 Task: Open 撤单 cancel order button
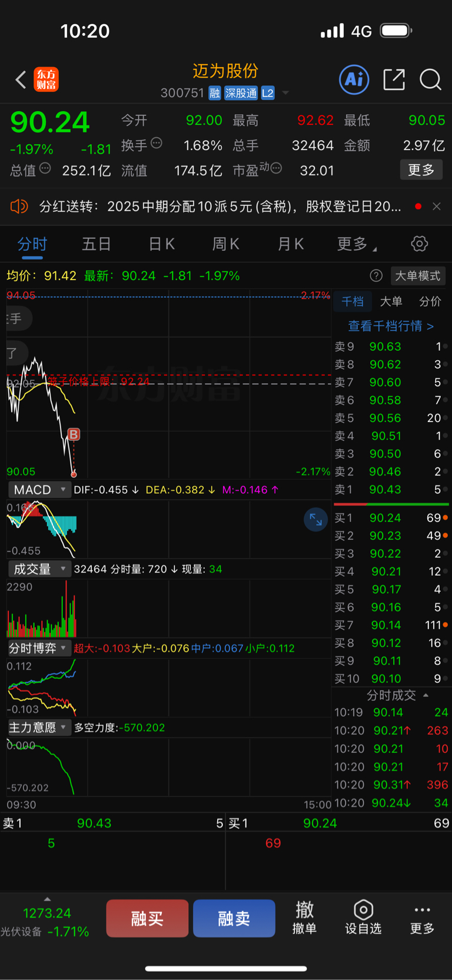(304, 917)
